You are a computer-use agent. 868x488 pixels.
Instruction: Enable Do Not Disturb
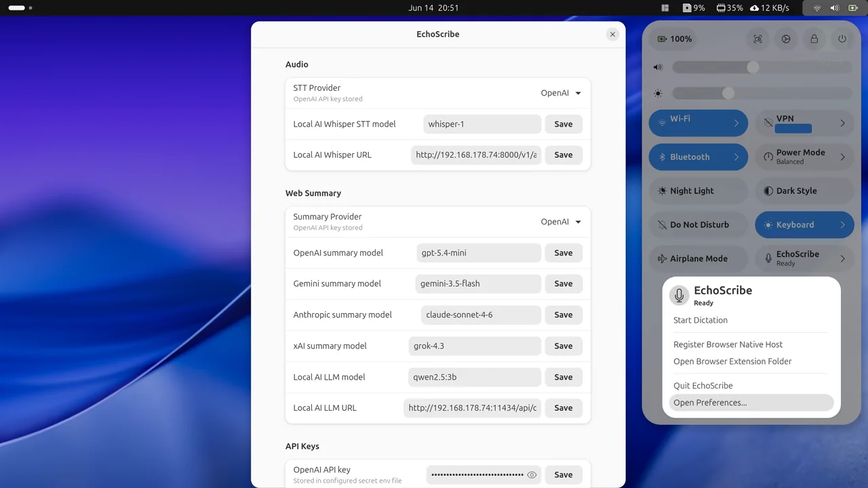click(x=698, y=224)
